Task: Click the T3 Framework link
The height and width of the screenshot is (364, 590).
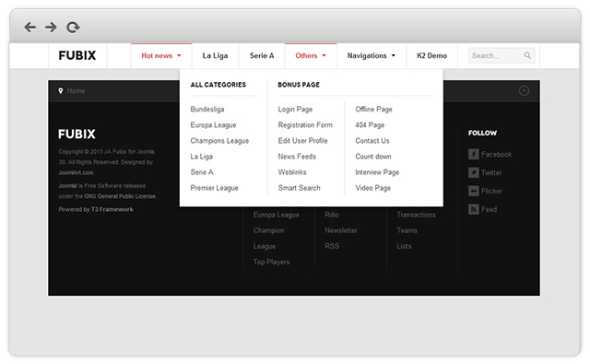Action: tap(112, 209)
